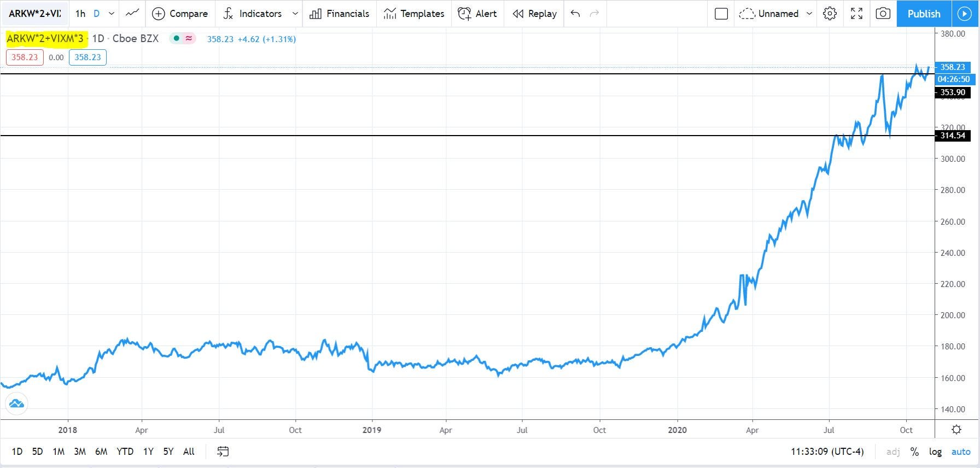This screenshot has width=980, height=468.
Task: Click the play stream icon beside Publish
Action: pyautogui.click(x=964, y=14)
